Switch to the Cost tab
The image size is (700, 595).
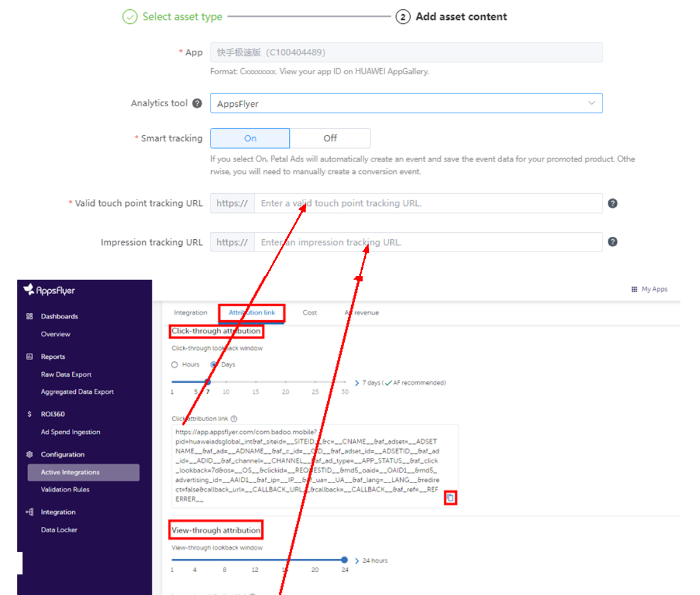(x=310, y=312)
